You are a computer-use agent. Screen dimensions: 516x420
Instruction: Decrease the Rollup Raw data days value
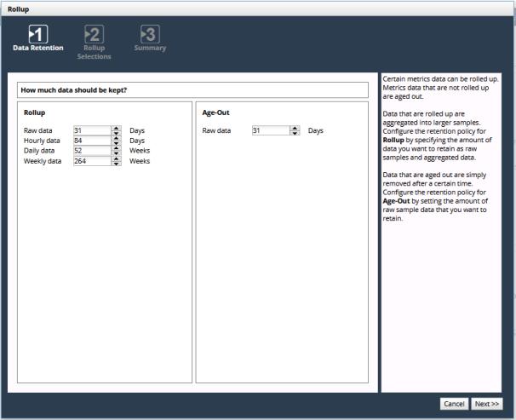pos(117,134)
